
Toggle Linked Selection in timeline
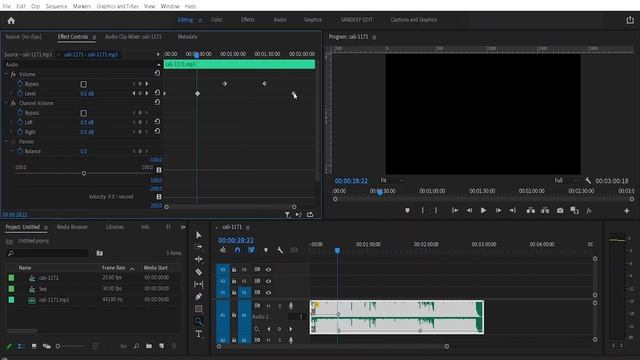pyautogui.click(x=251, y=250)
